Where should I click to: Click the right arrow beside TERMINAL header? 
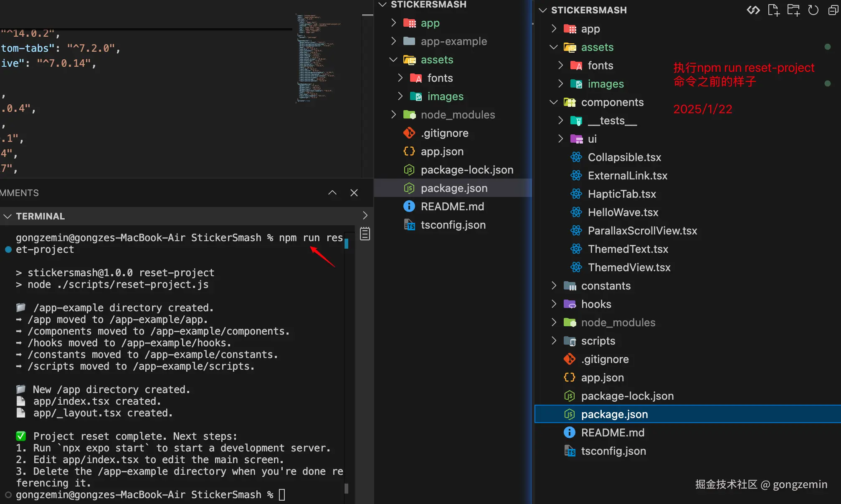[365, 215]
